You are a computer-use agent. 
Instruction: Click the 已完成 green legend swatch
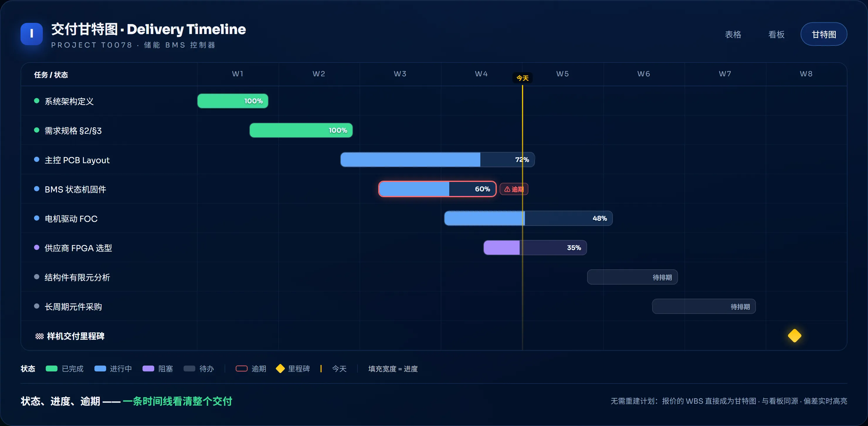point(52,369)
